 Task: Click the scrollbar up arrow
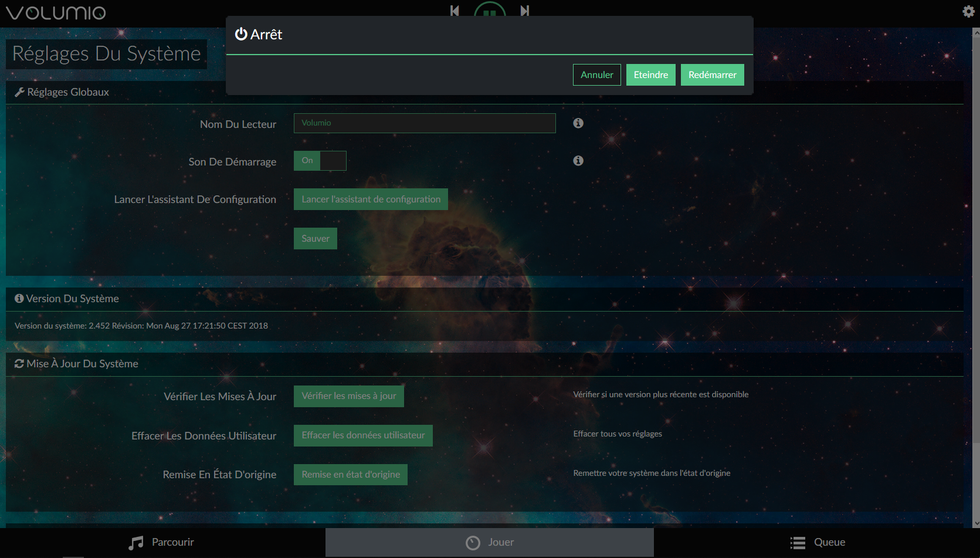[x=976, y=32]
